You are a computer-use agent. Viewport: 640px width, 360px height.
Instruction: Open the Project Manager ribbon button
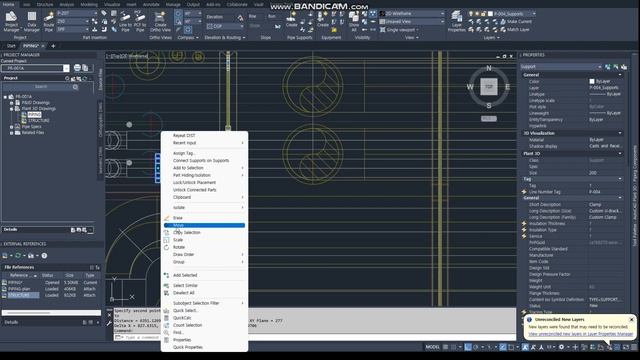pyautogui.click(x=11, y=21)
